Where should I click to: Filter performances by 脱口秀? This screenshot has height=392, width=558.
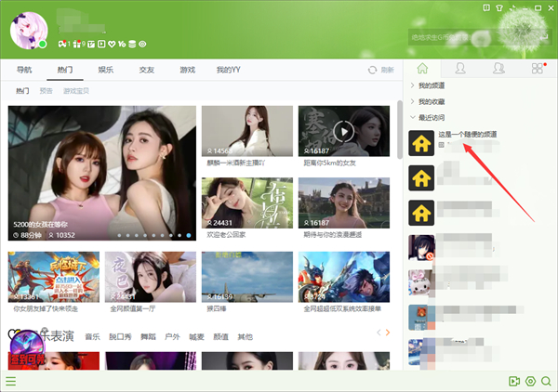120,336
